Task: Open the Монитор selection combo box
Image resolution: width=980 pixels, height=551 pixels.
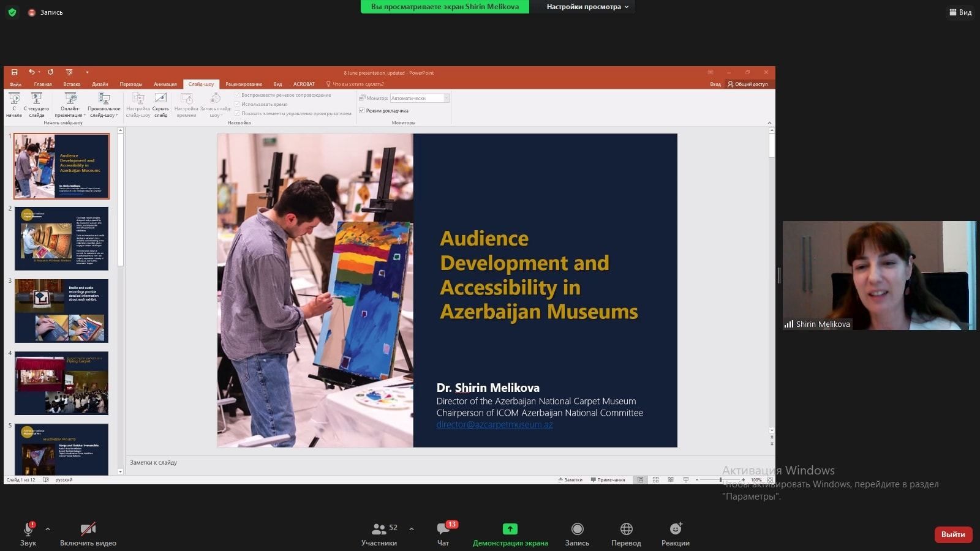Action: point(420,98)
